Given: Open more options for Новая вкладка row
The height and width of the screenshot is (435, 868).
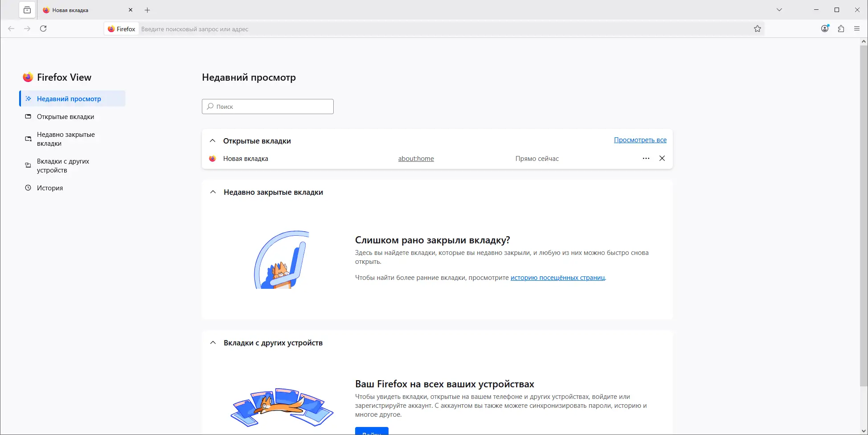Looking at the screenshot, I should tap(646, 159).
